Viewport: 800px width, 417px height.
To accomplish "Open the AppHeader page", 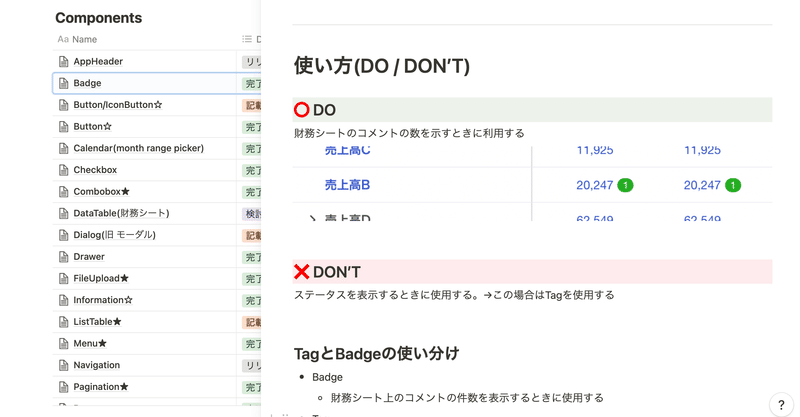I will [x=98, y=61].
